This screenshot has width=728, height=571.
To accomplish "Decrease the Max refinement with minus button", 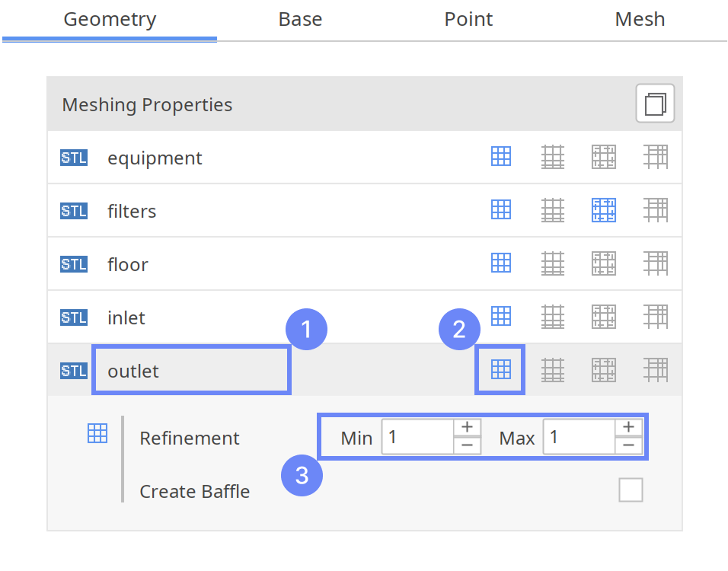I will click(628, 446).
